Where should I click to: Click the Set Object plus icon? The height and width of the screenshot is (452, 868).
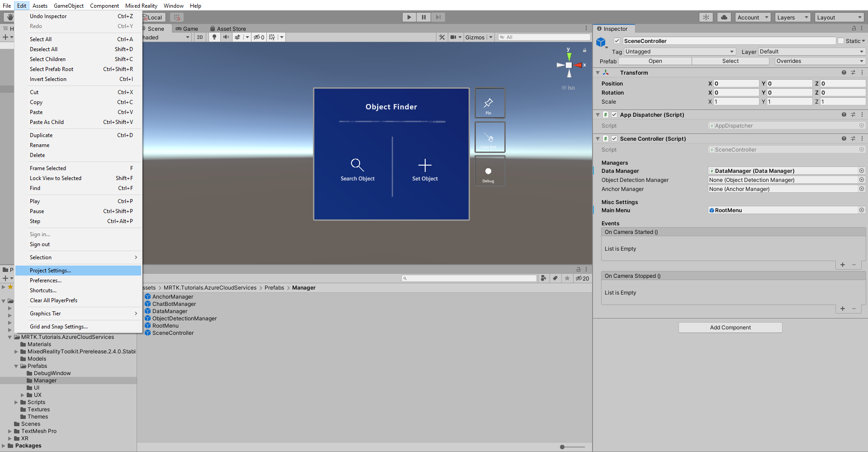424,166
